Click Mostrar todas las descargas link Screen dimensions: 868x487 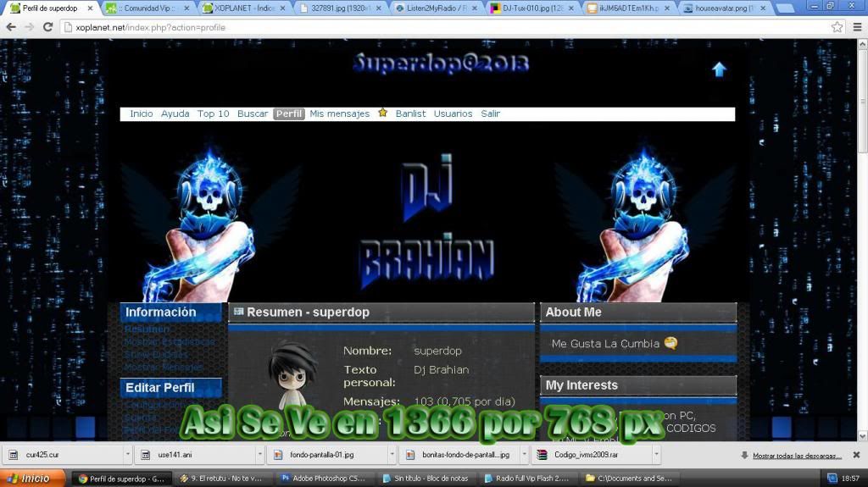point(797,456)
